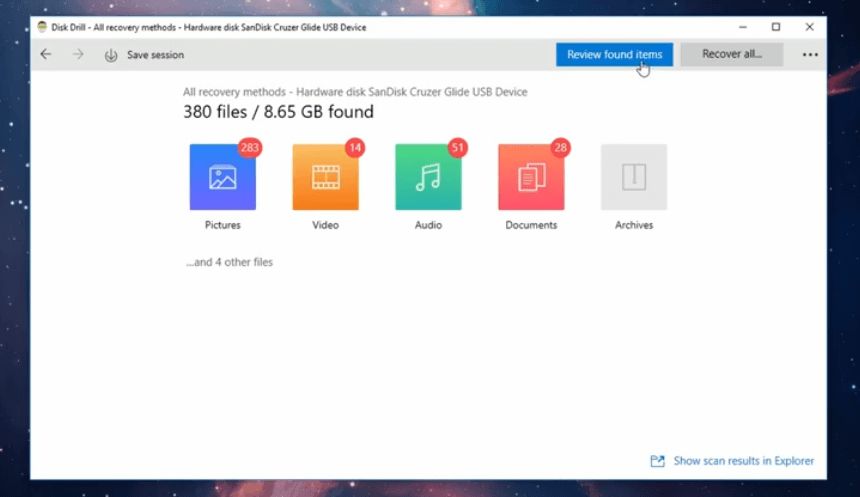
Task: Click Show scan results in Explorer link
Action: [x=743, y=461]
